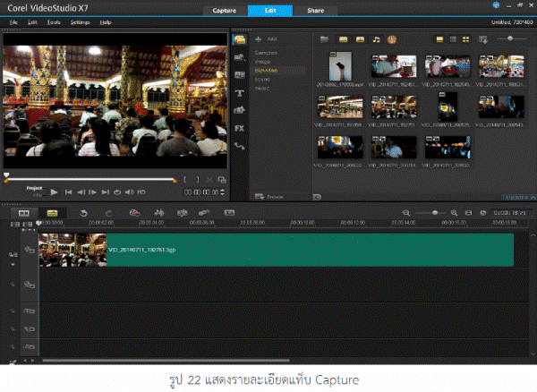Screen dimensions: 537x392
Task: Fit the project in timeline window
Action: point(468,213)
